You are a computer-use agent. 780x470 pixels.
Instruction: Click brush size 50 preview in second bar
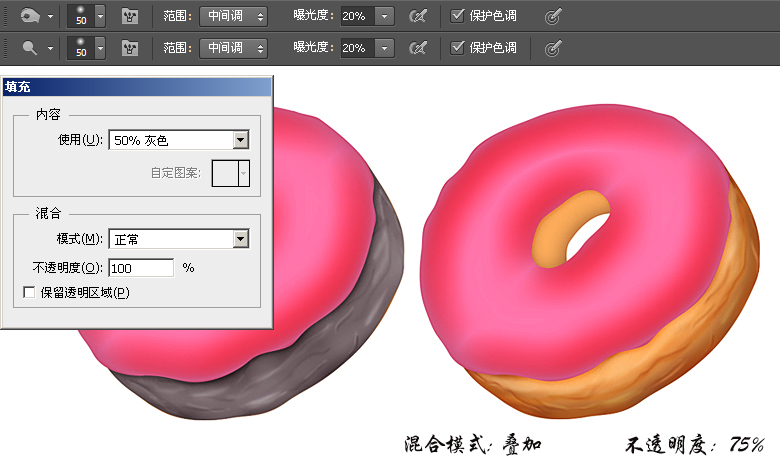click(x=81, y=48)
